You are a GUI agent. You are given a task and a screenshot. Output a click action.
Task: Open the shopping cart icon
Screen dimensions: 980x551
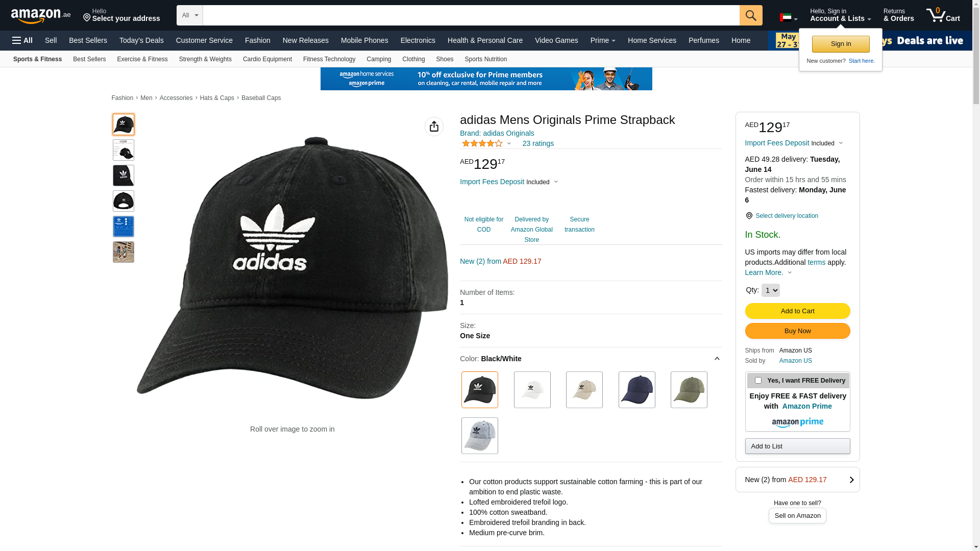(943, 15)
